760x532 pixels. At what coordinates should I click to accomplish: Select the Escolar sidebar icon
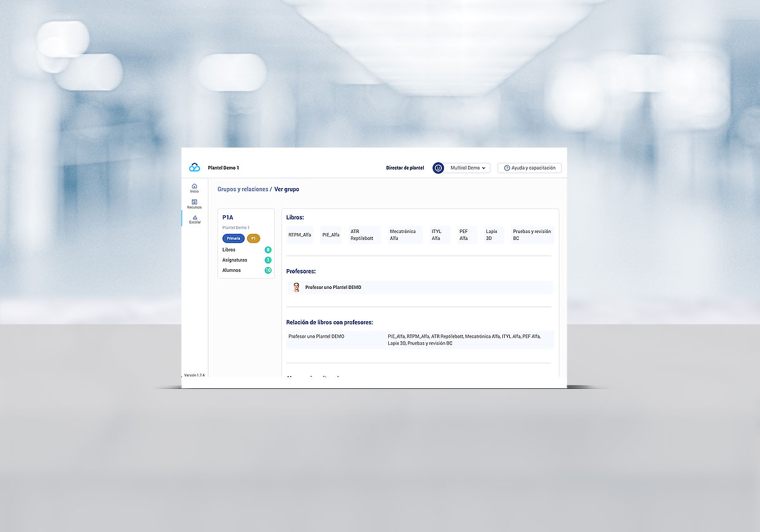tap(194, 218)
